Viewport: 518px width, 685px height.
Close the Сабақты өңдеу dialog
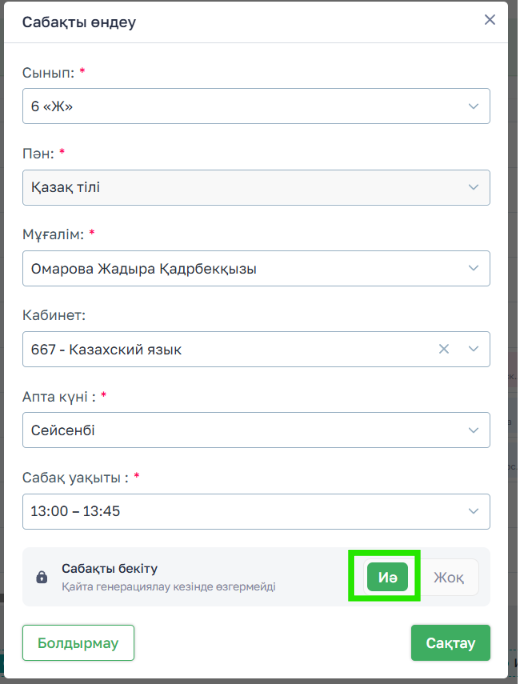click(490, 20)
